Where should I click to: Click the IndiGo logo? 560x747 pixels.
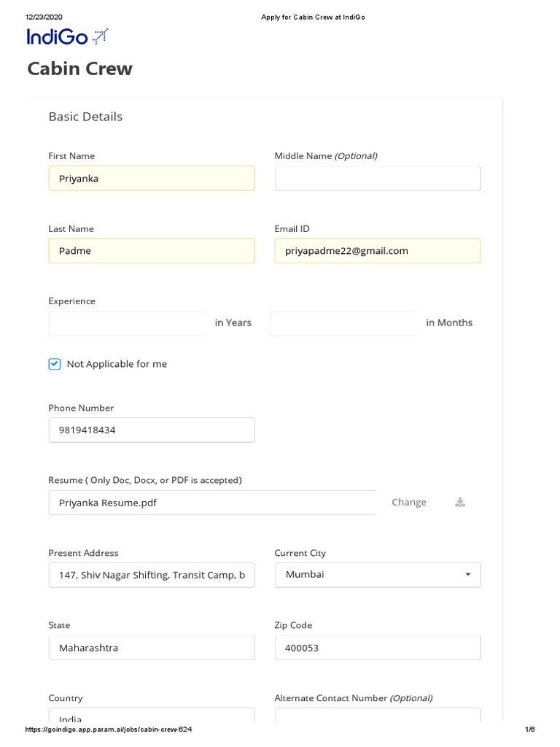coord(67,36)
